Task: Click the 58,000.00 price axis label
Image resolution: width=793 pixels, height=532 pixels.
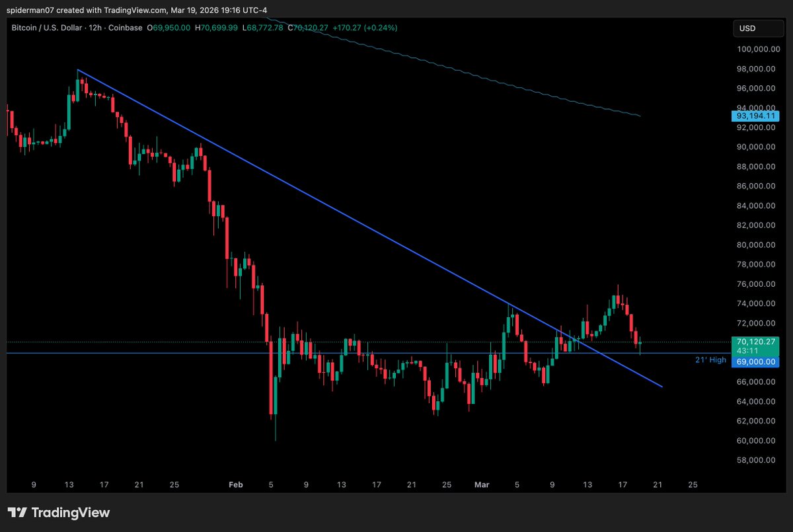Action: (x=757, y=460)
